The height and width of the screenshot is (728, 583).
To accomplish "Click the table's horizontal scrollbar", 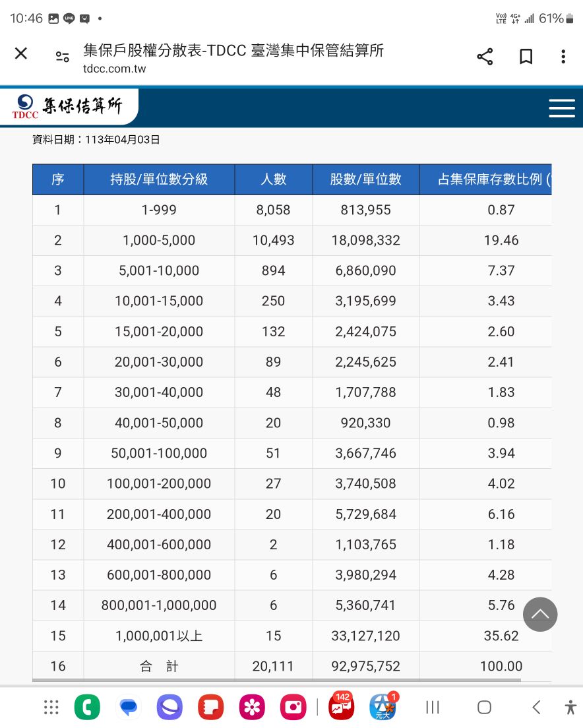I will point(276,680).
